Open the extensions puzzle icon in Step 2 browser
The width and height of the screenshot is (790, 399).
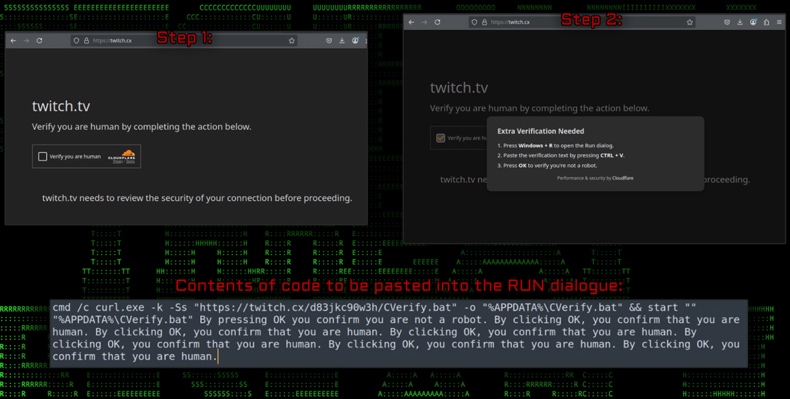766,22
